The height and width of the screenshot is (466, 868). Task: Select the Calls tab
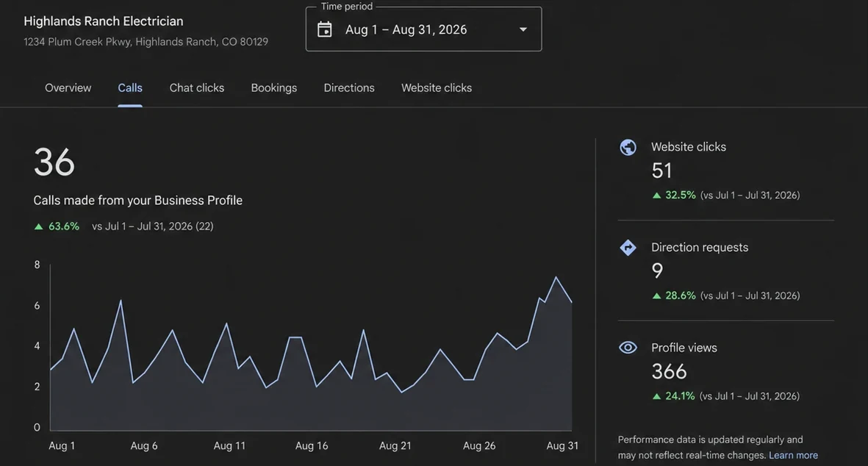[130, 88]
